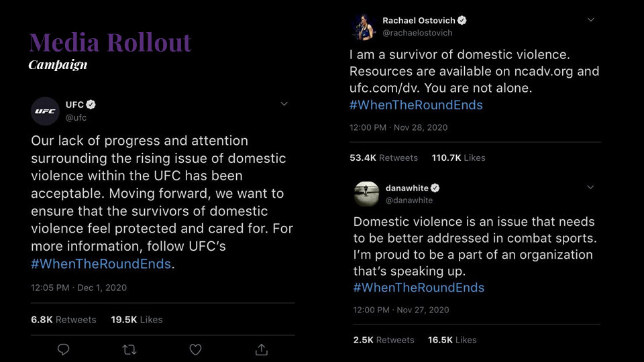This screenshot has height=362, width=644.
Task: Open danawhite's profile photo
Action: point(366,194)
